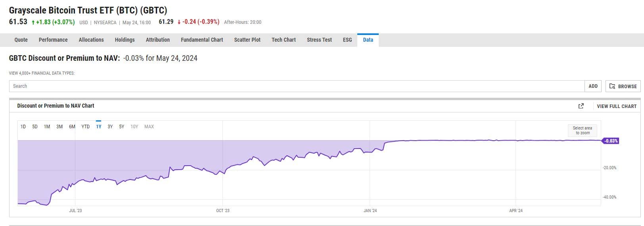Click the financial data Search field
Viewport: 644px width, 226px height.
297,86
